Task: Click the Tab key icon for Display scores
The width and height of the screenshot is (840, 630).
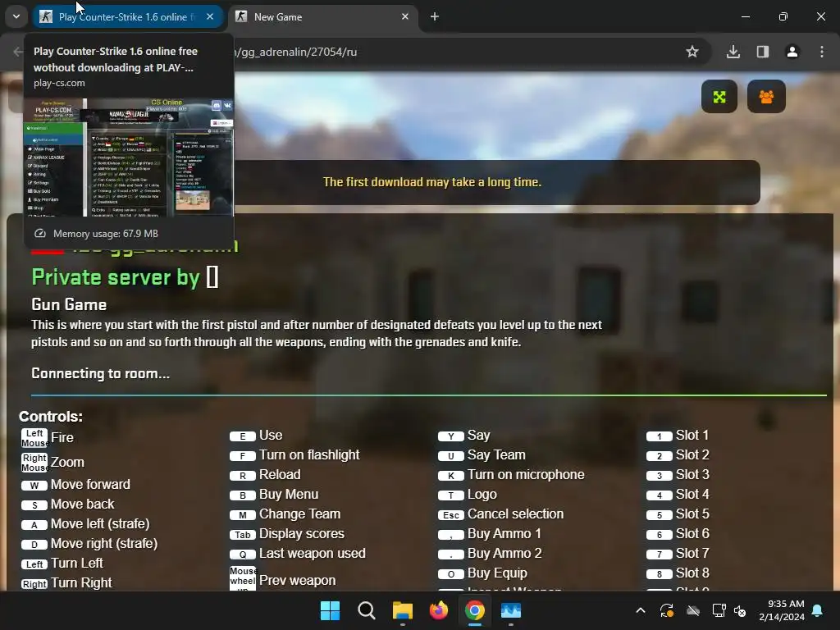Action: (243, 535)
